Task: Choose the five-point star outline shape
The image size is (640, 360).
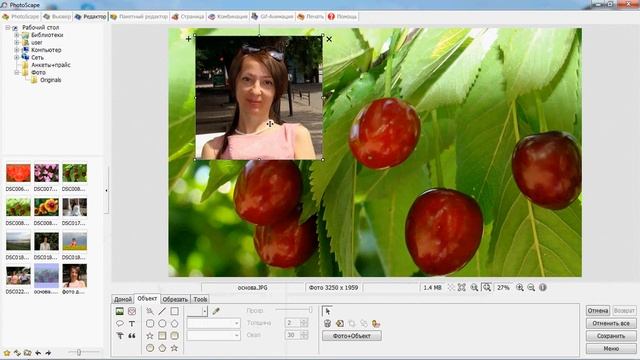Action: [x=150, y=336]
